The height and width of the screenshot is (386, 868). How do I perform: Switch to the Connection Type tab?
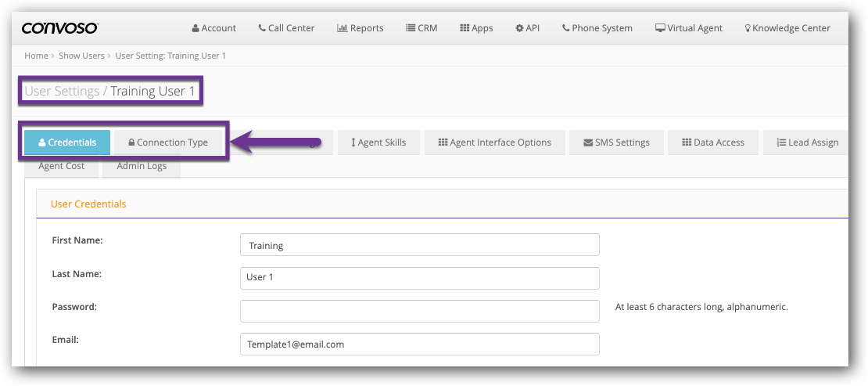pyautogui.click(x=168, y=142)
